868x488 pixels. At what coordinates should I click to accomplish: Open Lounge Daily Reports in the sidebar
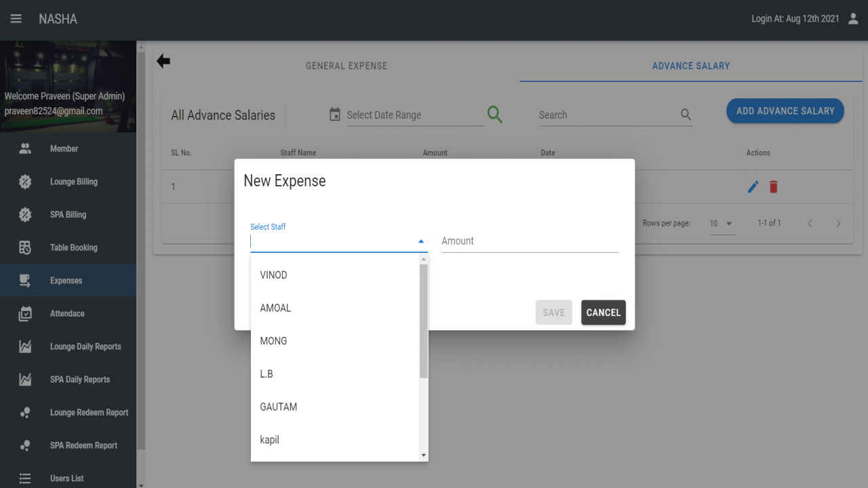68,346
